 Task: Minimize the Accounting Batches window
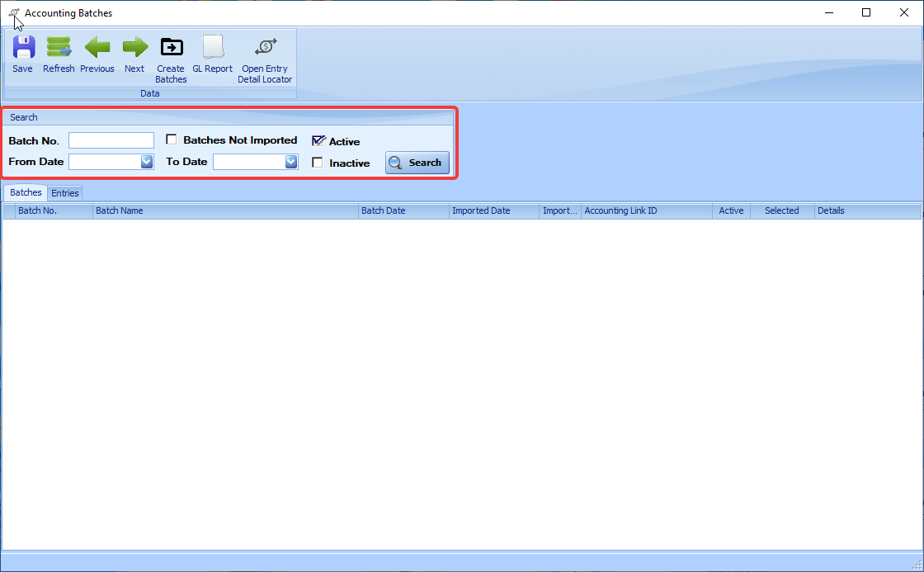click(829, 12)
